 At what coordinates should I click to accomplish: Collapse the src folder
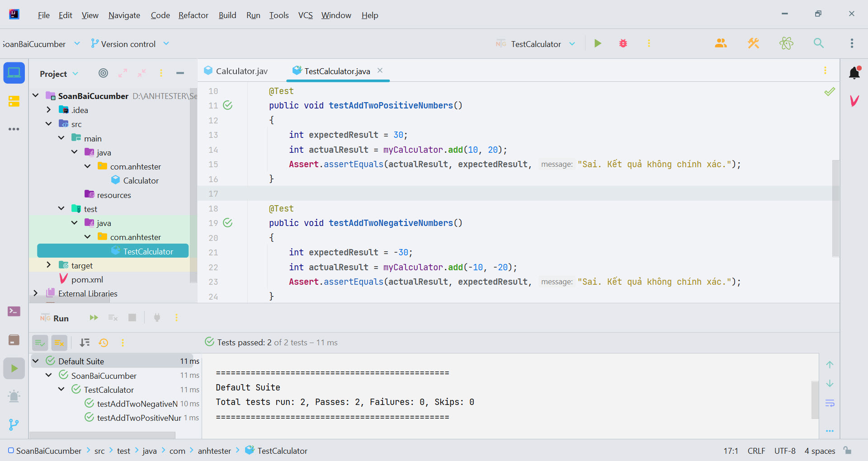pyautogui.click(x=48, y=124)
